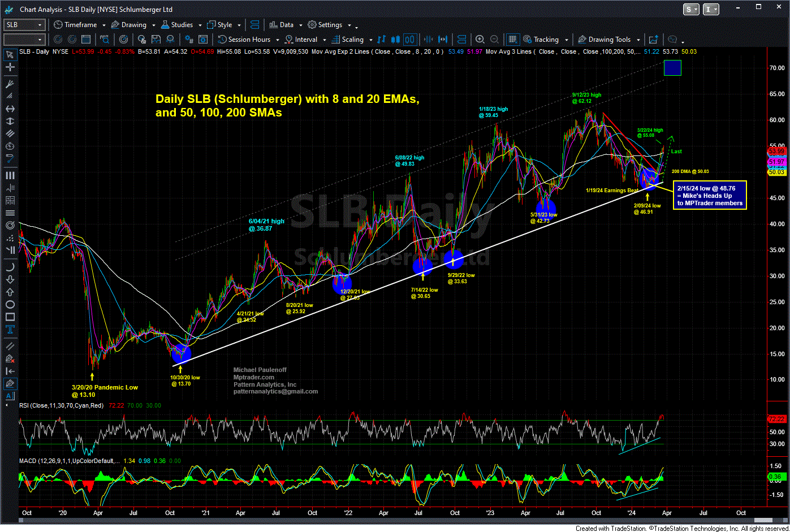The image size is (790, 532).
Task: Select the down arrow drawing tool
Action: 10,280
